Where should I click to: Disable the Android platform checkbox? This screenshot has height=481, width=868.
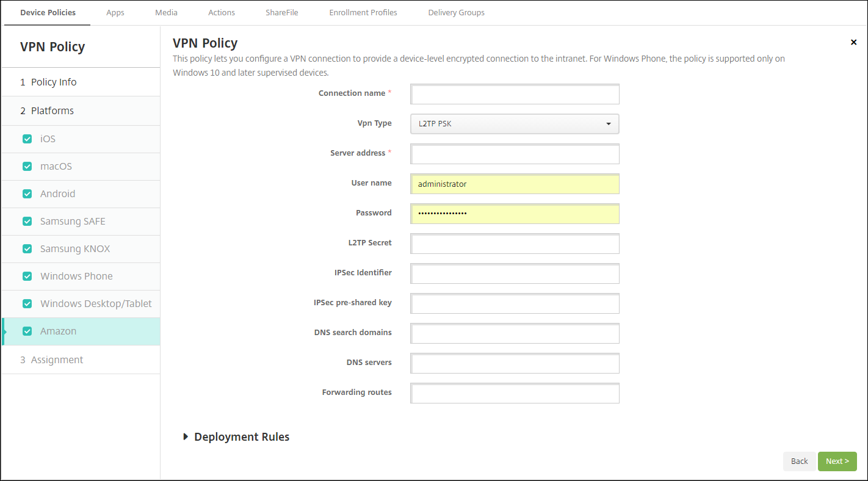coord(27,194)
